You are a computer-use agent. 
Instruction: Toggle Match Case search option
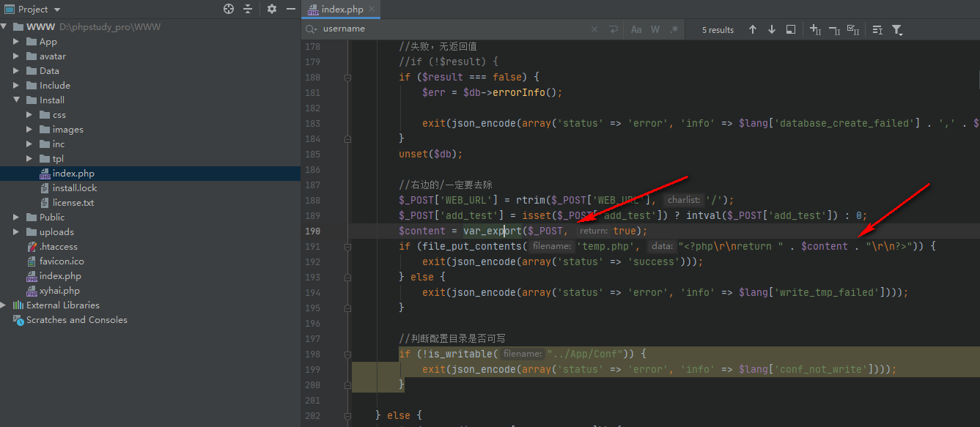(x=636, y=29)
